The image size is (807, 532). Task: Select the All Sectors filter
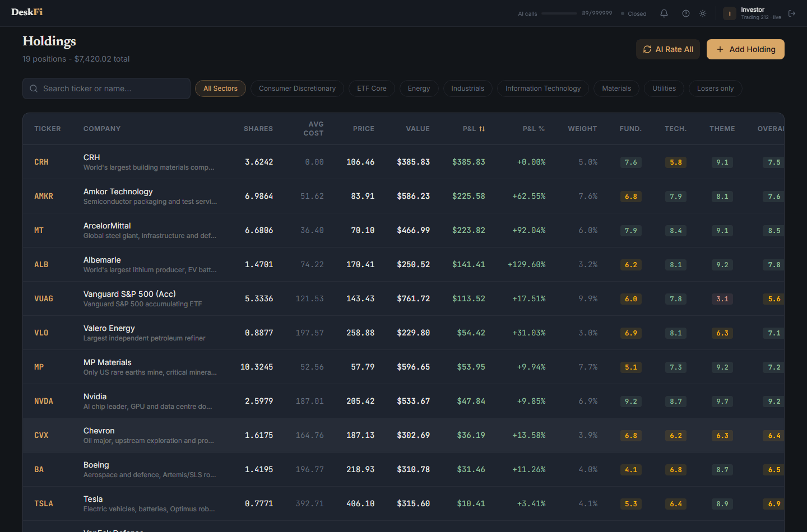tap(220, 88)
